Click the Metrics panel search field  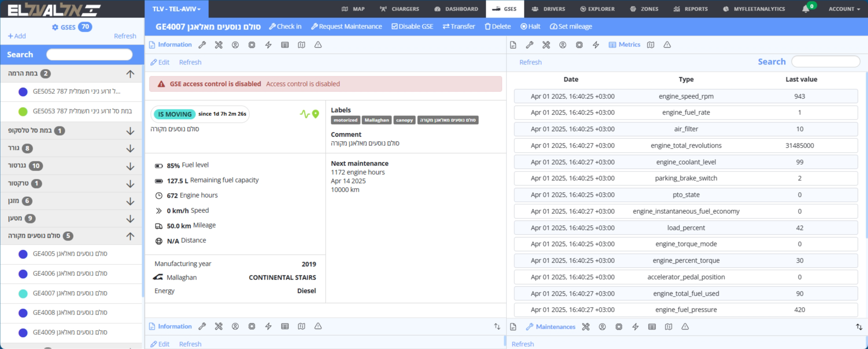coord(825,62)
